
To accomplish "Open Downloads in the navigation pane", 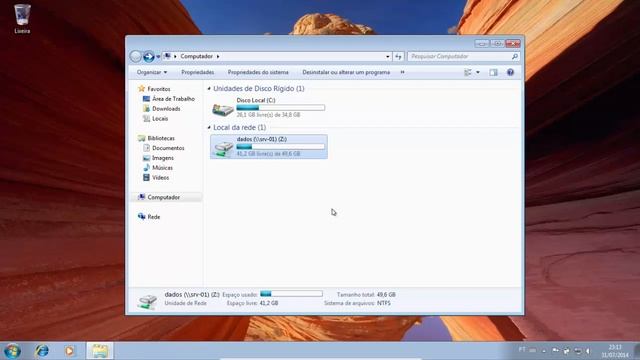I will pos(166,109).
